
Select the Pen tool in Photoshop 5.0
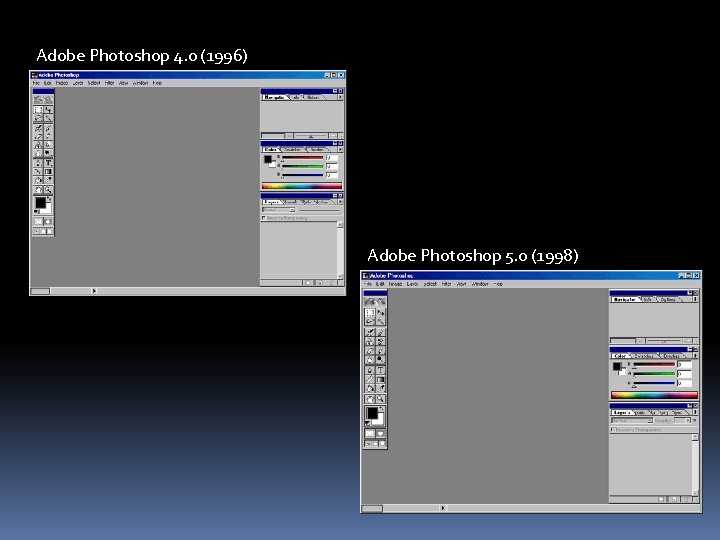[x=370, y=370]
